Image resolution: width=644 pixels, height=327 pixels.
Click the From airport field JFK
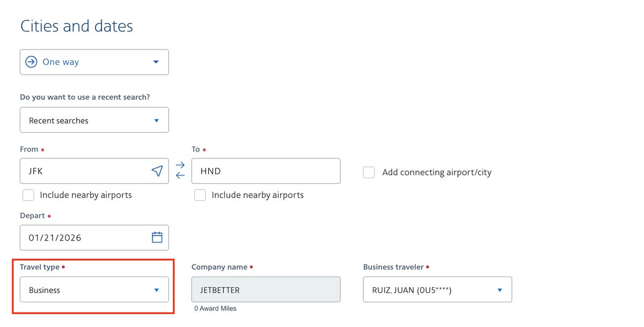86,171
